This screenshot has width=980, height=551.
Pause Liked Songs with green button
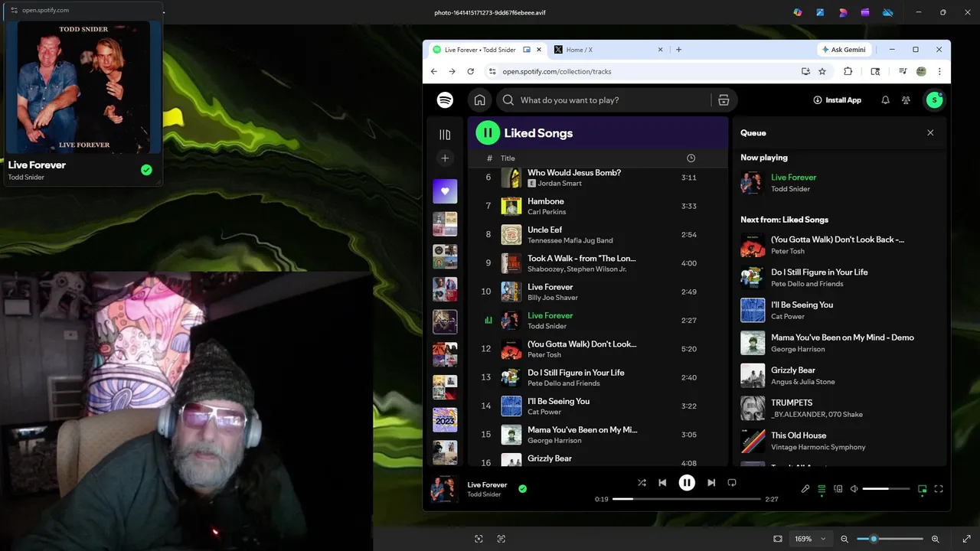488,133
